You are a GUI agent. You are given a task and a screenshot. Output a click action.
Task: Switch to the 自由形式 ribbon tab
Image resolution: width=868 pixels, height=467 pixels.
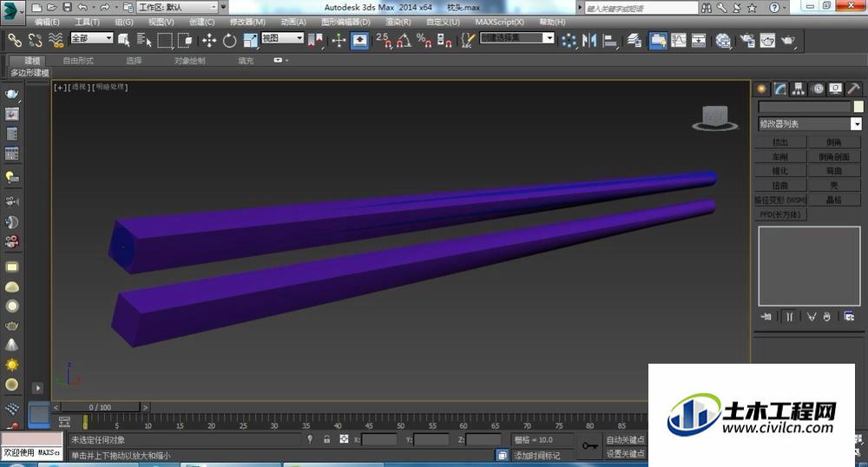click(x=78, y=60)
